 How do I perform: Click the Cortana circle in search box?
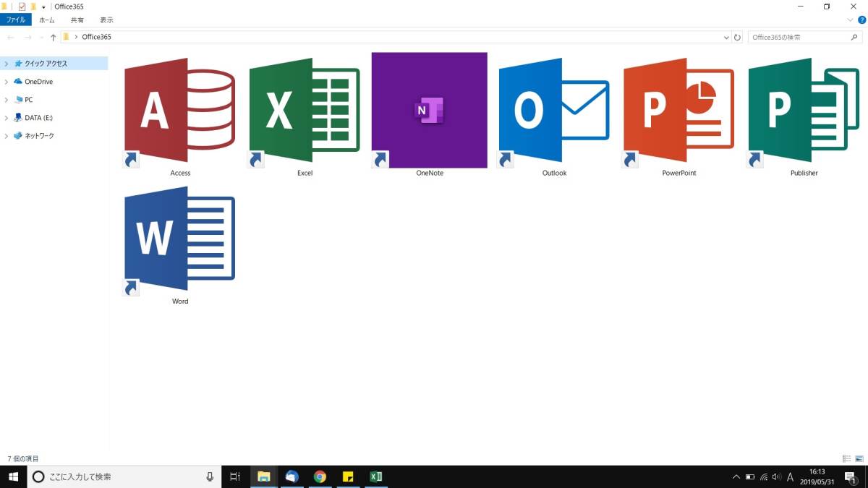38,476
